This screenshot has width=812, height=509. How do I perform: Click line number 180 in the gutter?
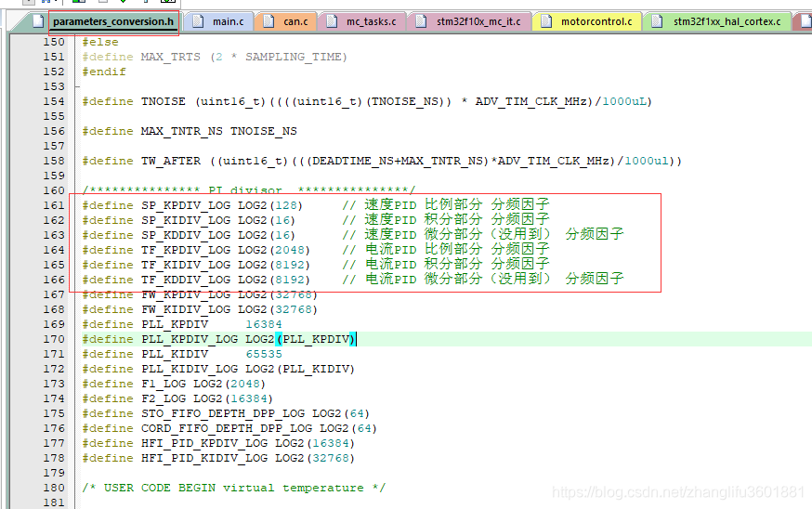54,488
